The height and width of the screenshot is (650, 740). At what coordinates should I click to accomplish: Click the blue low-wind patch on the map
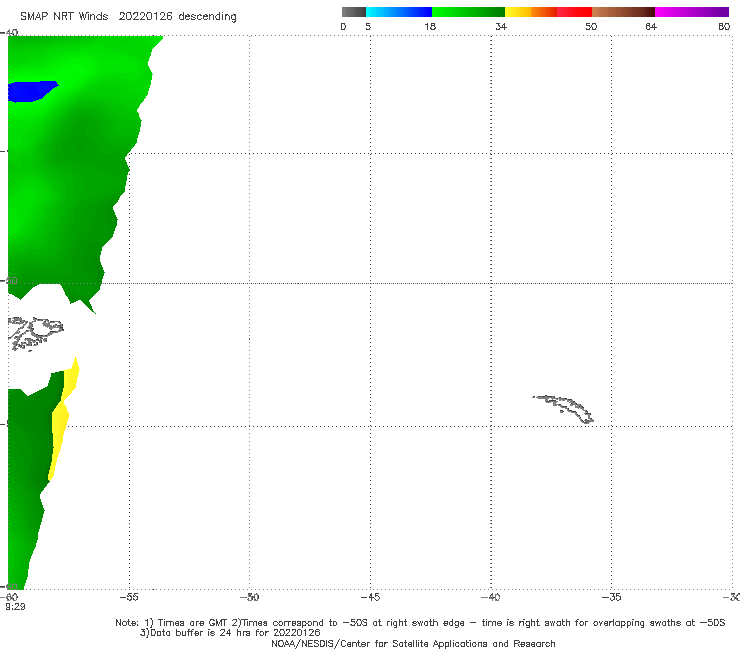pos(31,92)
